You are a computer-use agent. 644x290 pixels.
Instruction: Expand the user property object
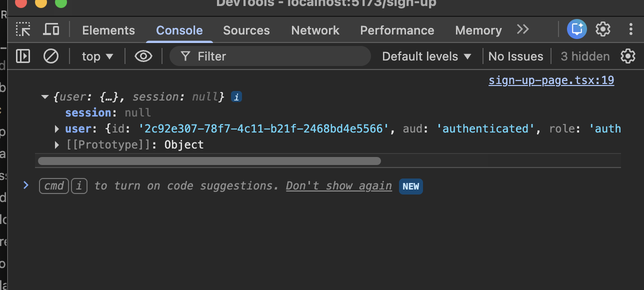57,129
